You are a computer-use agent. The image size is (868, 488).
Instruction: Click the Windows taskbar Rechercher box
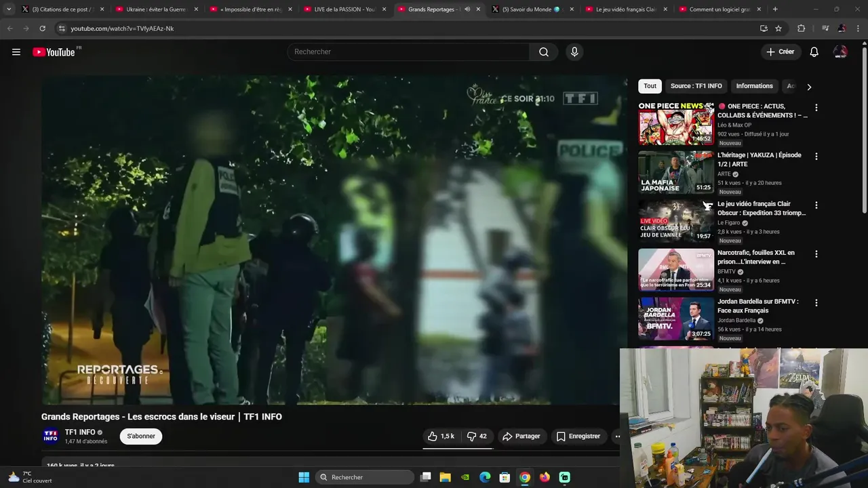tap(365, 477)
